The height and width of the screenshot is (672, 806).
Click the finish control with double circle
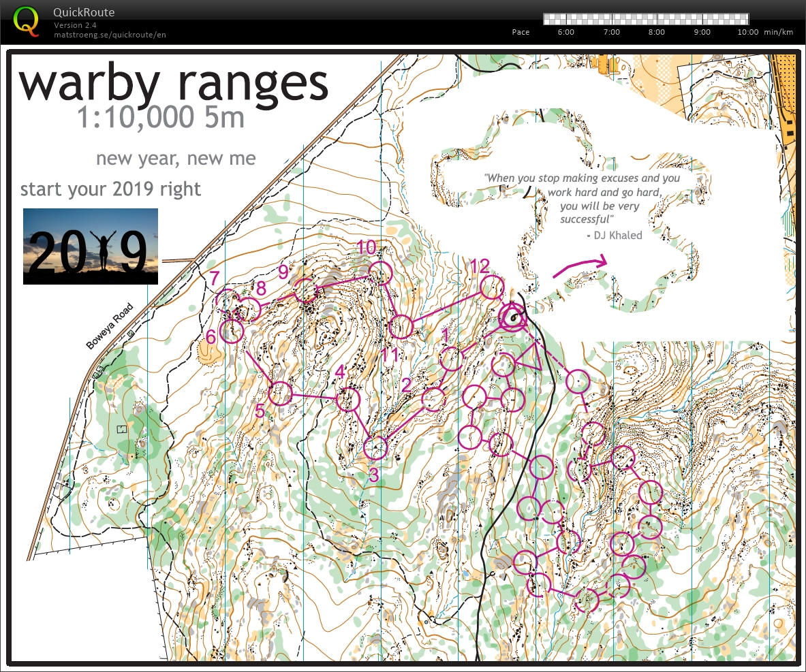tap(511, 317)
